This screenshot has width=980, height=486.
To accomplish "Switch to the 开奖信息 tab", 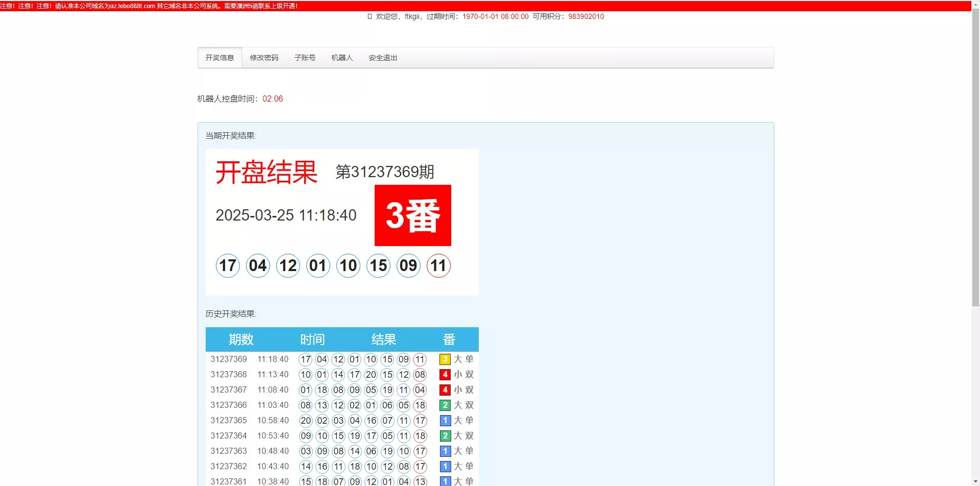I will tap(219, 57).
